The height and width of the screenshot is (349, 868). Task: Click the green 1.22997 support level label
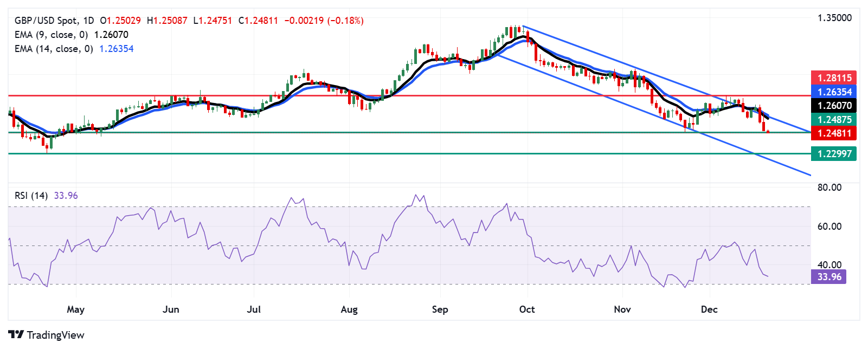[834, 154]
